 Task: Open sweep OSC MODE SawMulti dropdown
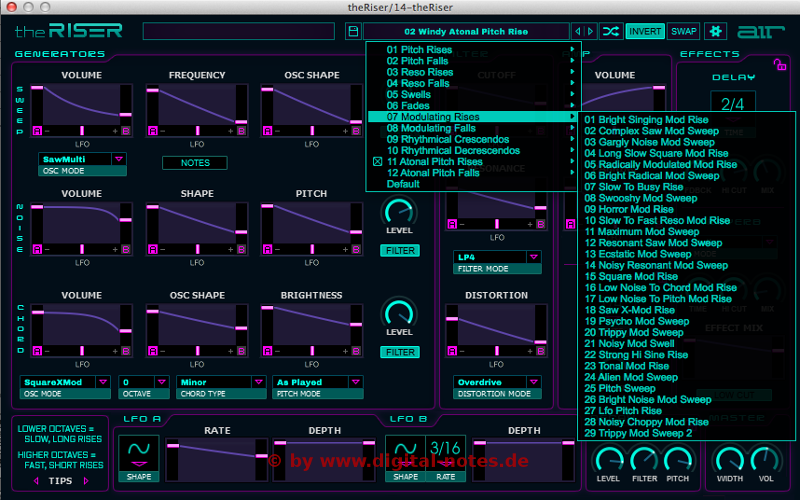click(x=82, y=159)
